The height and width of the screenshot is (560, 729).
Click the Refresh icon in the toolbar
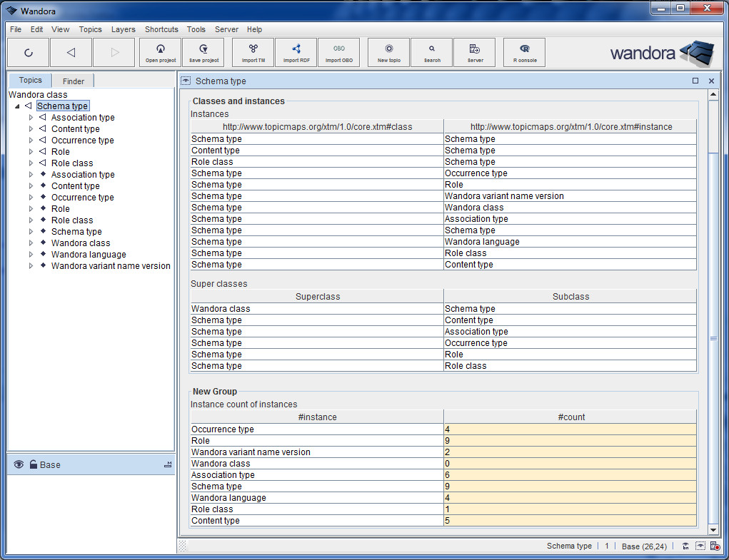coord(29,52)
